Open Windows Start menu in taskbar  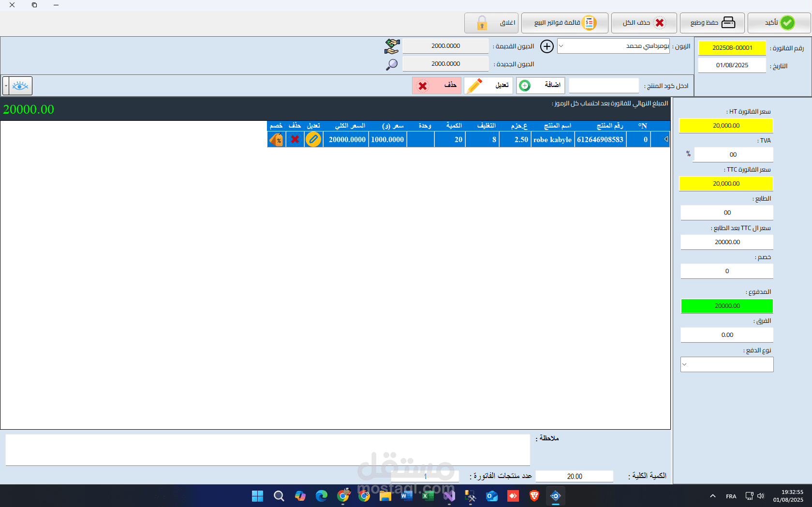click(x=258, y=496)
